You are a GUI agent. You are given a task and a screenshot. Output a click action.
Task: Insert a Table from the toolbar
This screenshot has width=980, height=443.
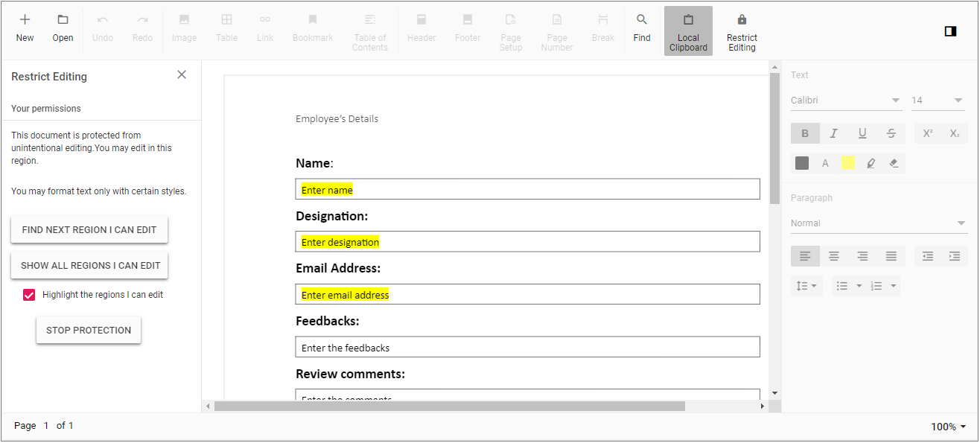226,19
